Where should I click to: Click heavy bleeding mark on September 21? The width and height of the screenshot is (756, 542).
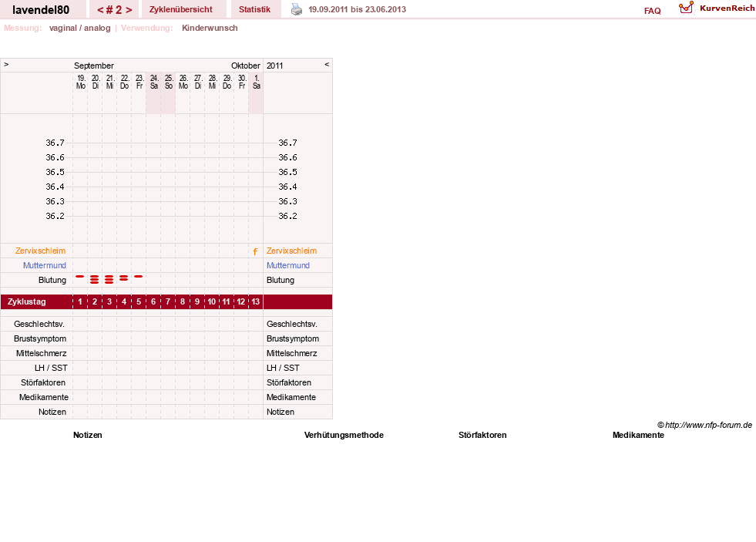tap(109, 279)
